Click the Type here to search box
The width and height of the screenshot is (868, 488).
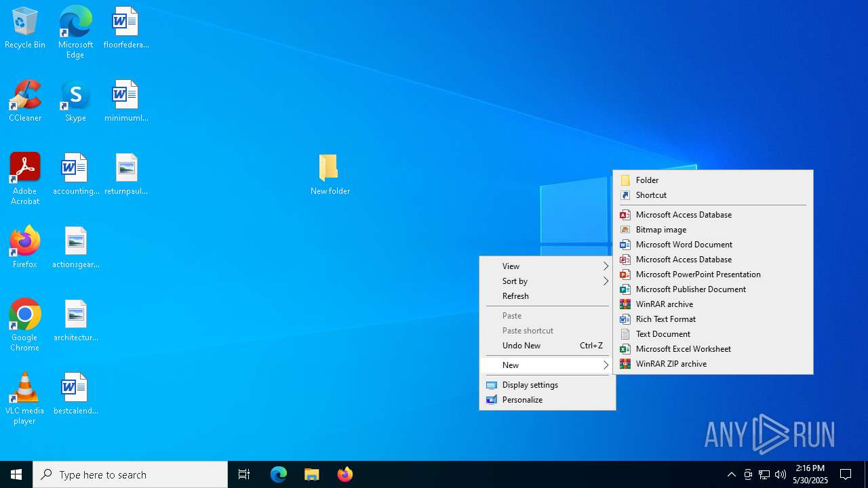pyautogui.click(x=130, y=474)
